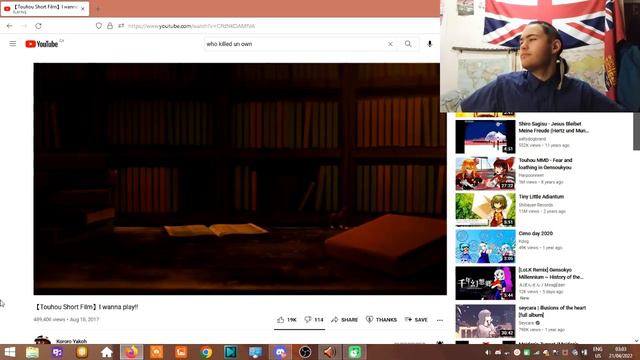The image size is (640, 360).
Task: Reload the page
Action: [38, 26]
